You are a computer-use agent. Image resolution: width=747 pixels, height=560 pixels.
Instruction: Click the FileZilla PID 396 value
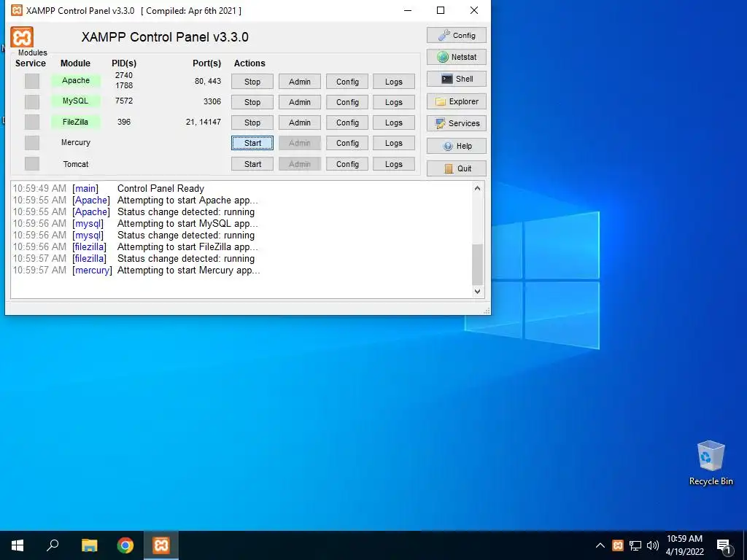(x=124, y=122)
